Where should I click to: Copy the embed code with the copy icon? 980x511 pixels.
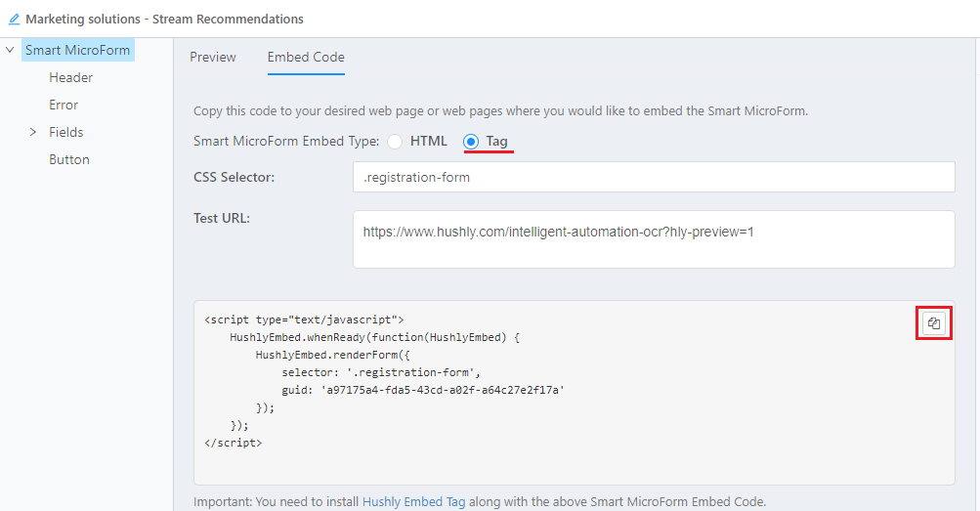tap(934, 323)
